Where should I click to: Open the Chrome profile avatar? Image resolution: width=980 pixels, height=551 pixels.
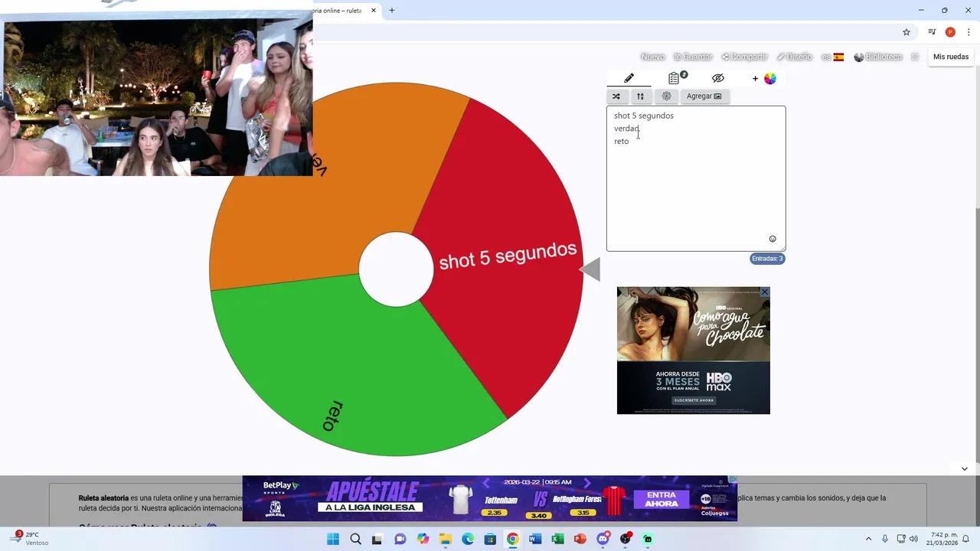[x=950, y=32]
